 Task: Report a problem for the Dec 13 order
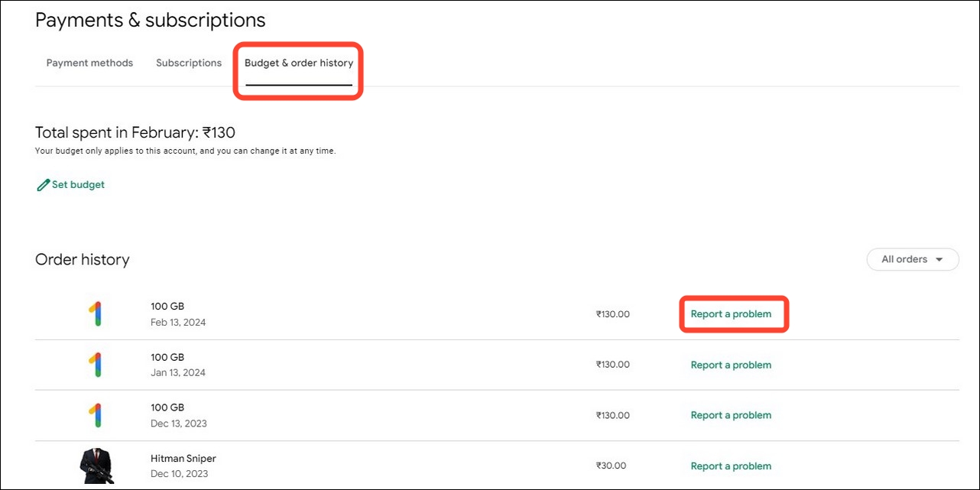[x=731, y=415]
